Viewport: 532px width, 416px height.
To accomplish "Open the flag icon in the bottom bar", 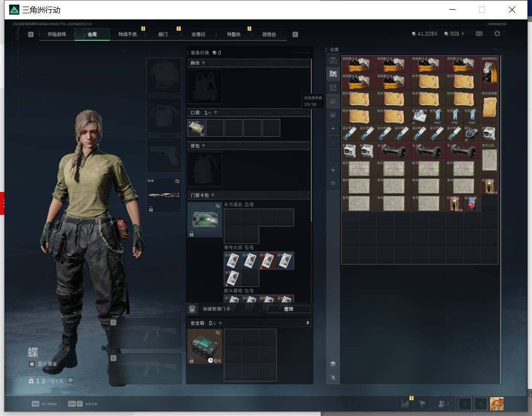I will pos(422,403).
